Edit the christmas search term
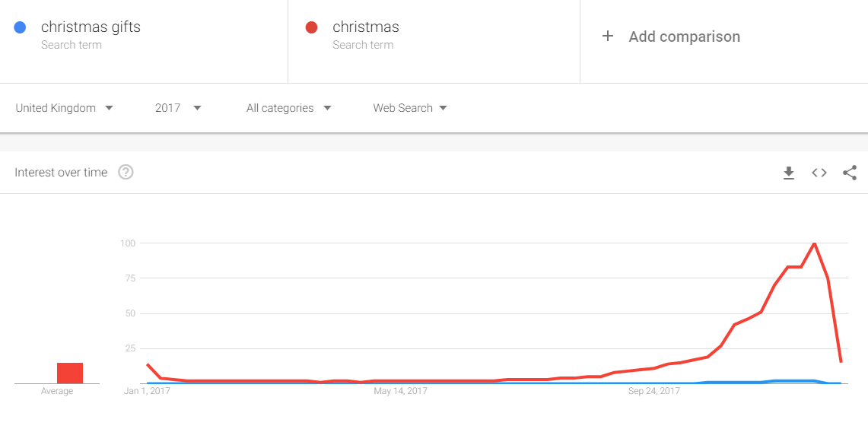The image size is (868, 429). click(x=366, y=27)
